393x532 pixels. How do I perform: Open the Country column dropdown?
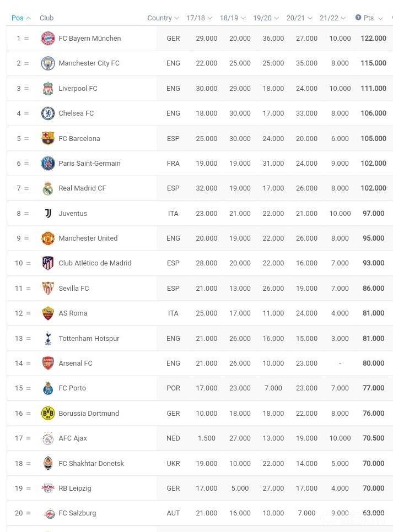coord(163,18)
